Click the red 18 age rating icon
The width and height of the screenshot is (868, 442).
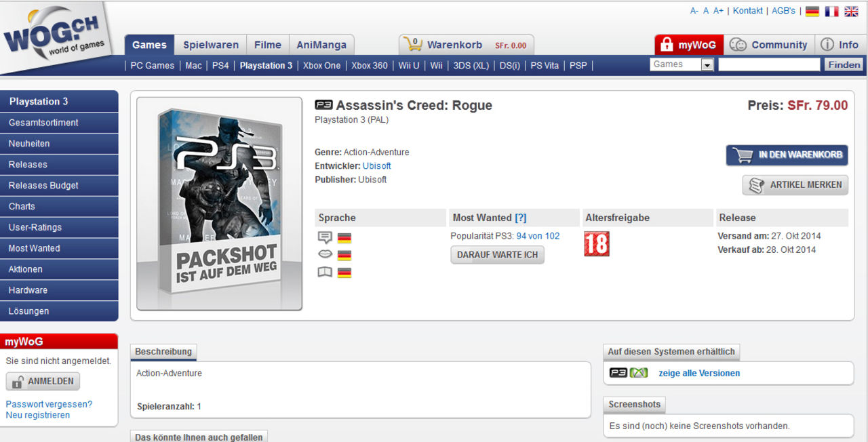tap(596, 243)
